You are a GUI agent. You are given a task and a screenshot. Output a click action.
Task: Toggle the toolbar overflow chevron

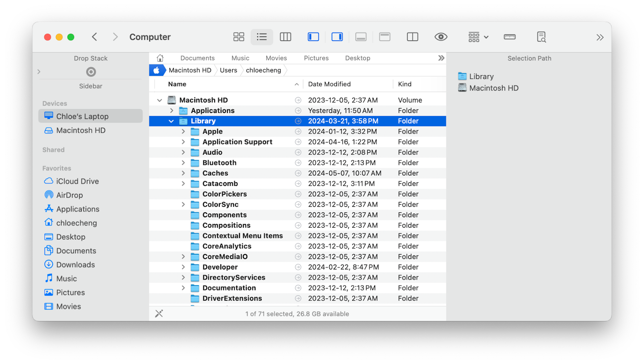click(600, 37)
